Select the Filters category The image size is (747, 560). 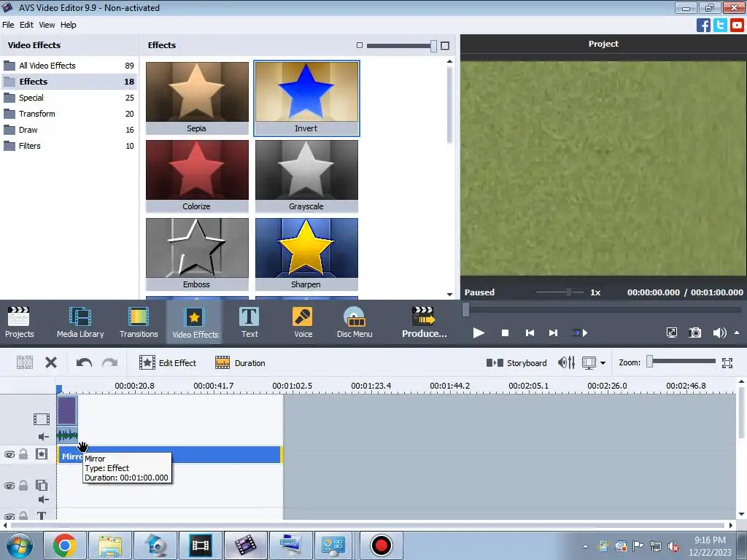point(69,146)
